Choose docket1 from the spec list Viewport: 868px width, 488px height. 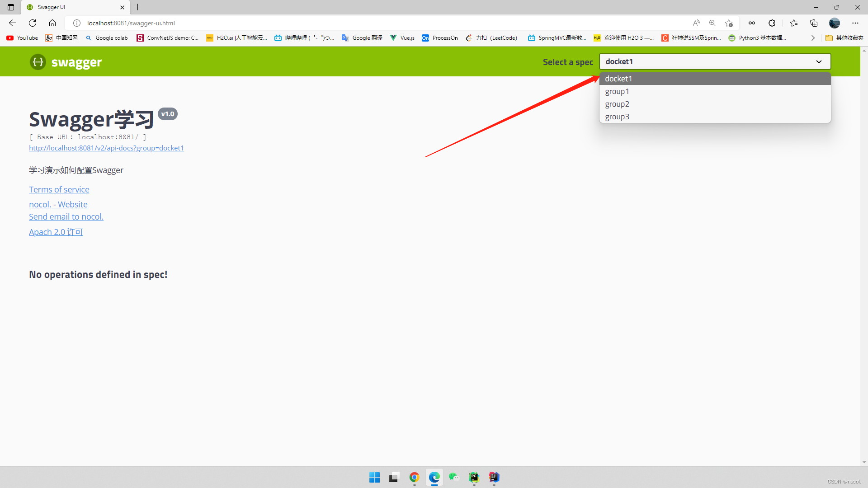pos(715,79)
